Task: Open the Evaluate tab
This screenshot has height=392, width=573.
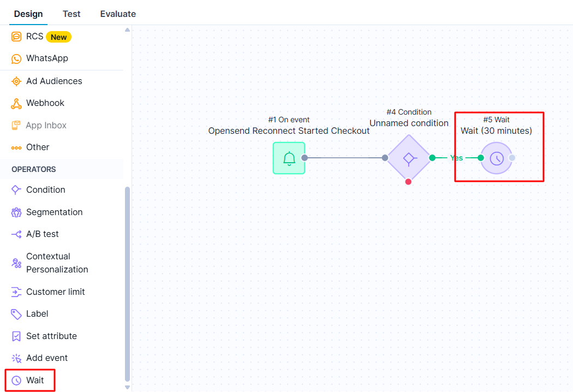Action: pyautogui.click(x=118, y=14)
